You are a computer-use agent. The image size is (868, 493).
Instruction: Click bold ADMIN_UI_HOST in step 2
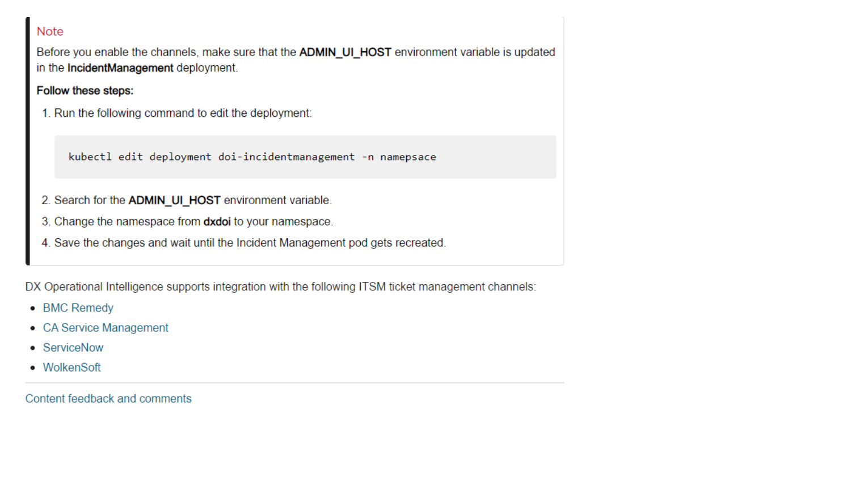pos(174,200)
